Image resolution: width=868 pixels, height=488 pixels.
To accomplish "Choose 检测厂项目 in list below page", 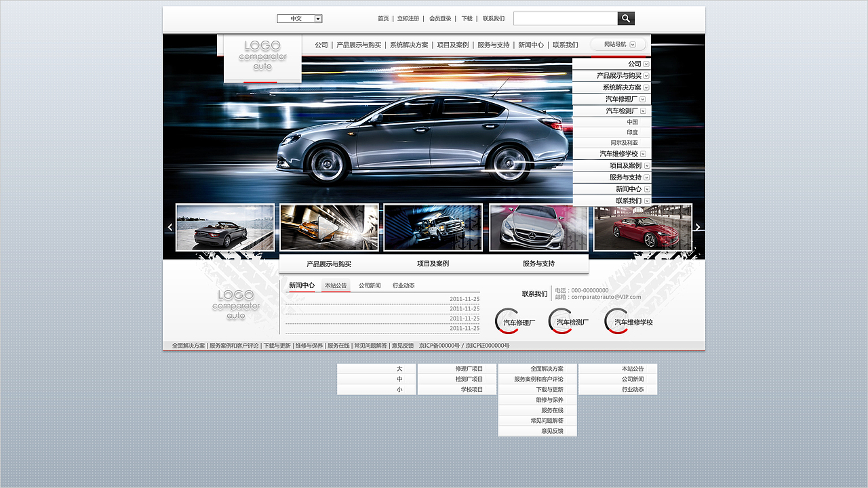I will coord(457,380).
